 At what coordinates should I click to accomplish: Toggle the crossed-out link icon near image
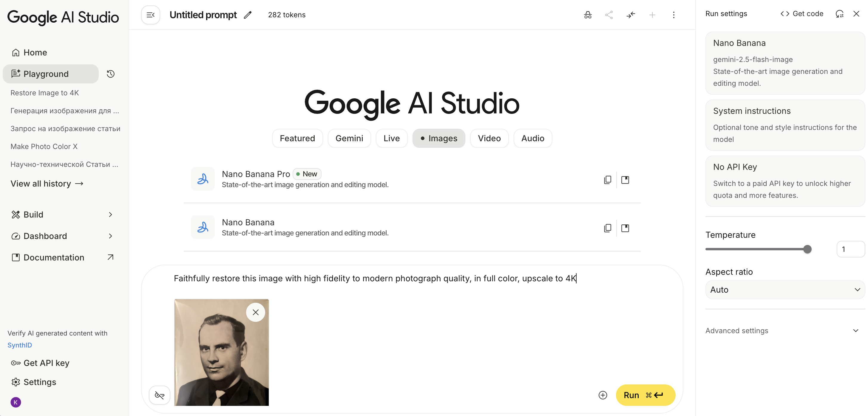(x=159, y=395)
